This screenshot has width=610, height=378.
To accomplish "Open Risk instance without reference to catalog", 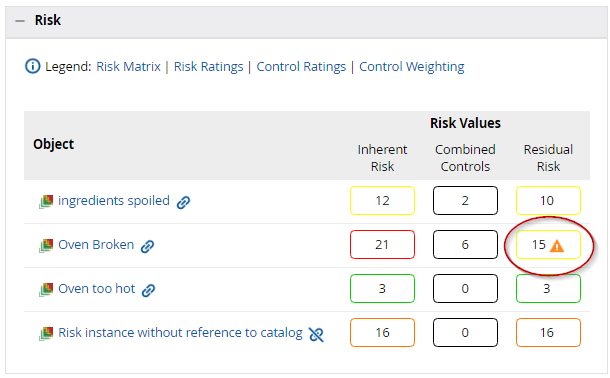I will tap(180, 332).
